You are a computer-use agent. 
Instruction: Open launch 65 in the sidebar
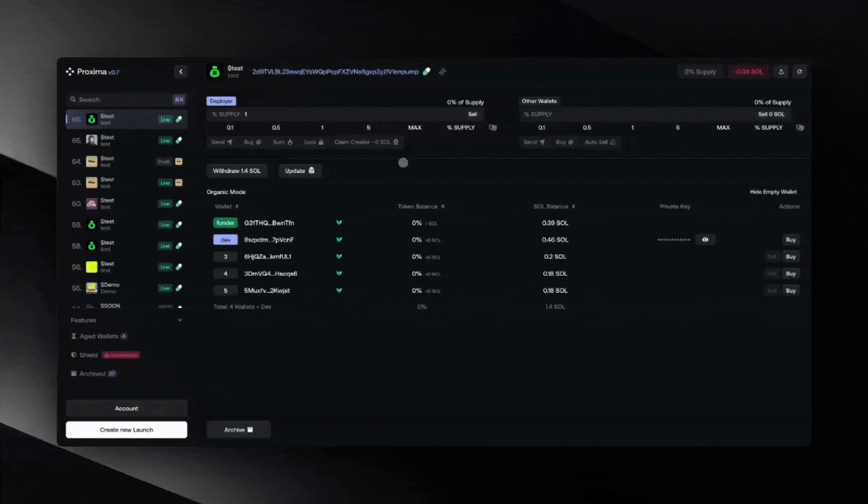(x=126, y=141)
